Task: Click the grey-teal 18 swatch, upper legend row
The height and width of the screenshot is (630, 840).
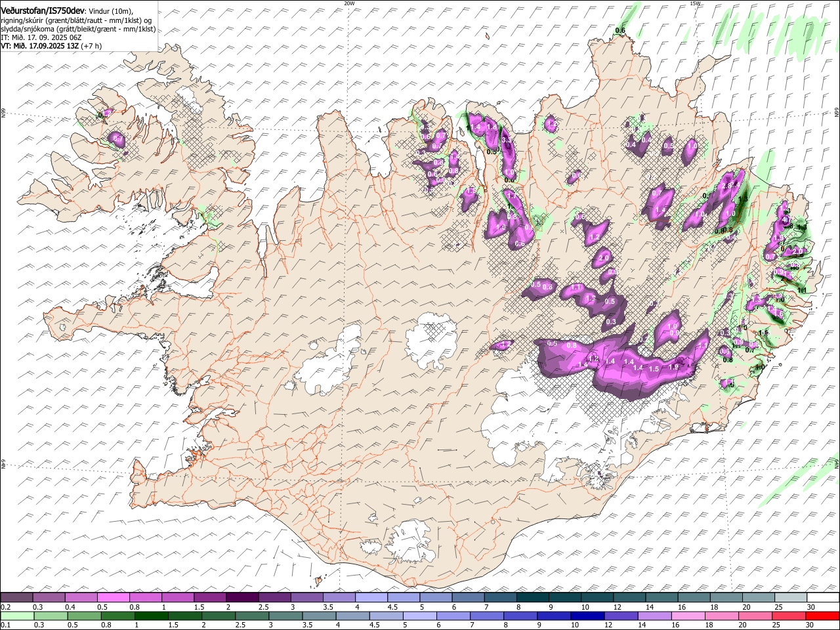Action: pyautogui.click(x=726, y=597)
